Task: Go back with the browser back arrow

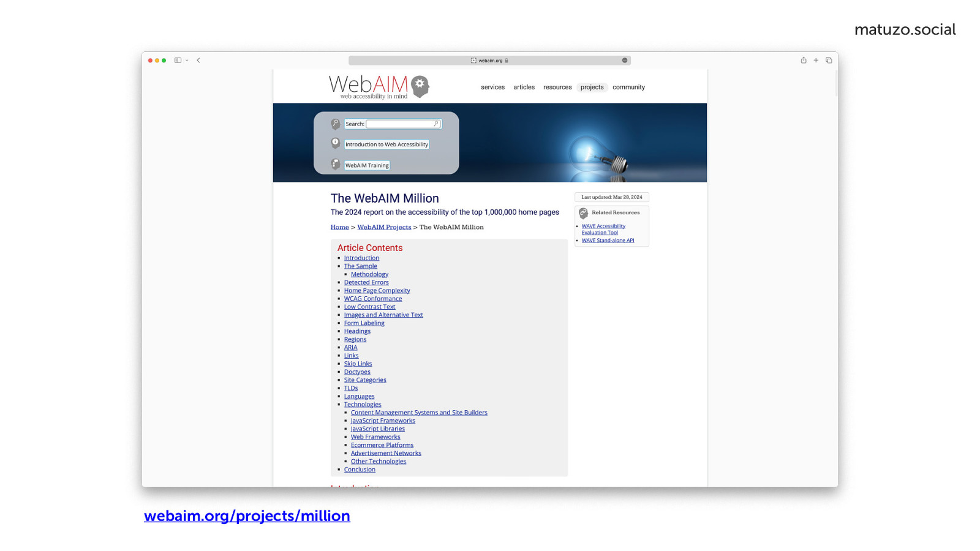Action: click(x=198, y=60)
